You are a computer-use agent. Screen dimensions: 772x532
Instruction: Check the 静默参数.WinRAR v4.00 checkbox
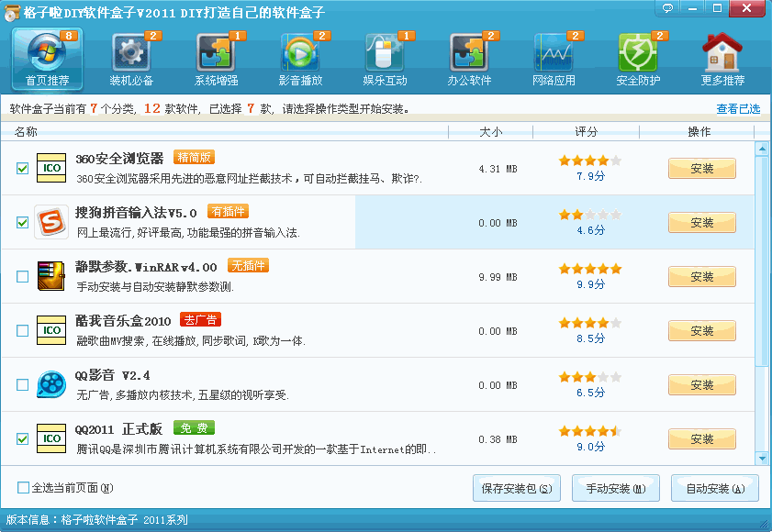point(22,277)
